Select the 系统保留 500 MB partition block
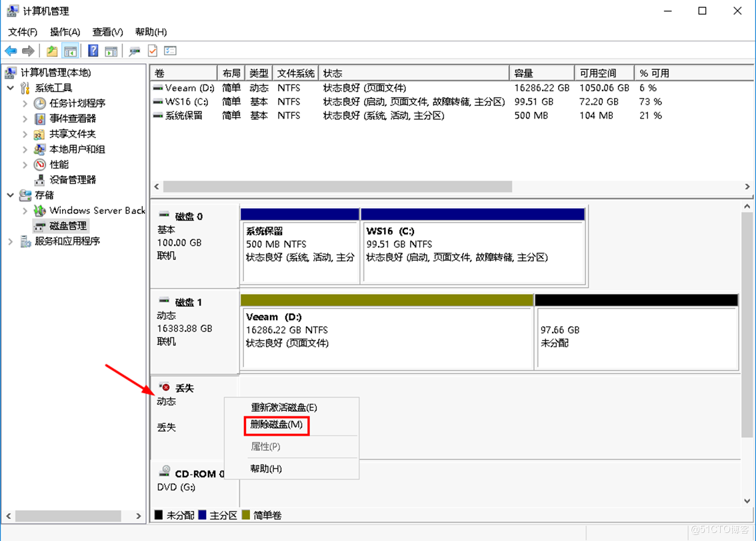Screen dimensions: 756x541 tap(300, 246)
